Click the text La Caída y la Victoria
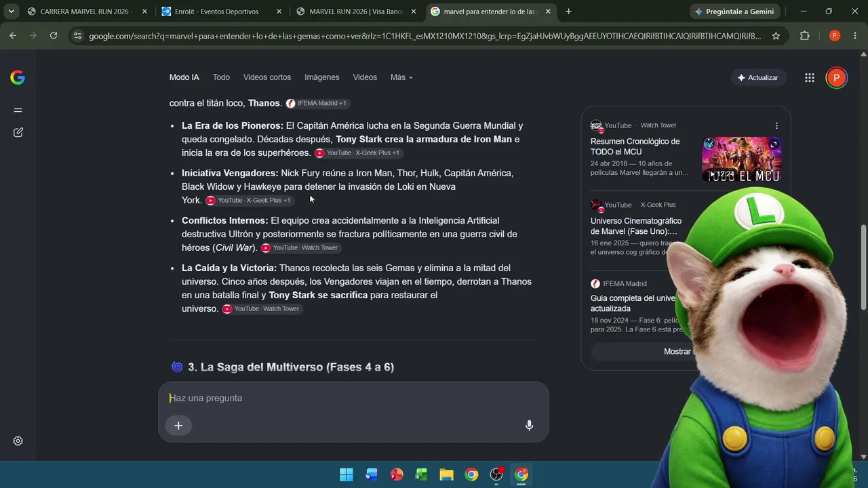Image resolution: width=868 pixels, height=488 pixels. pyautogui.click(x=229, y=268)
